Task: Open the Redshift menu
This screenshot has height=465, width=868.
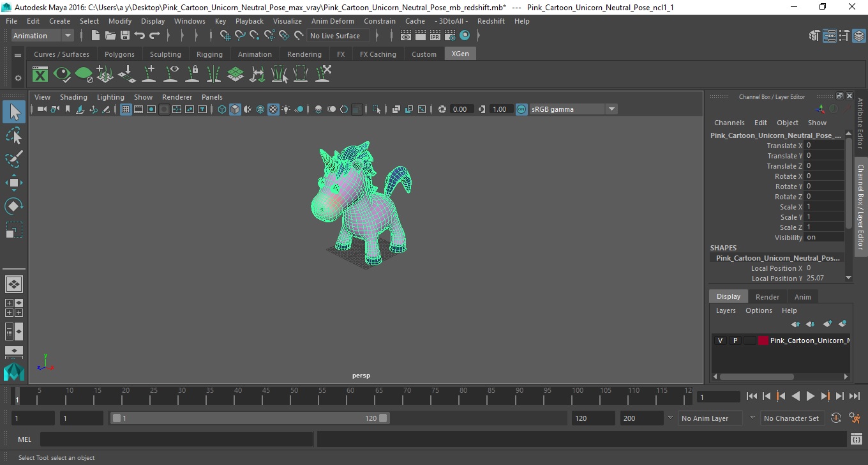Action: point(491,21)
